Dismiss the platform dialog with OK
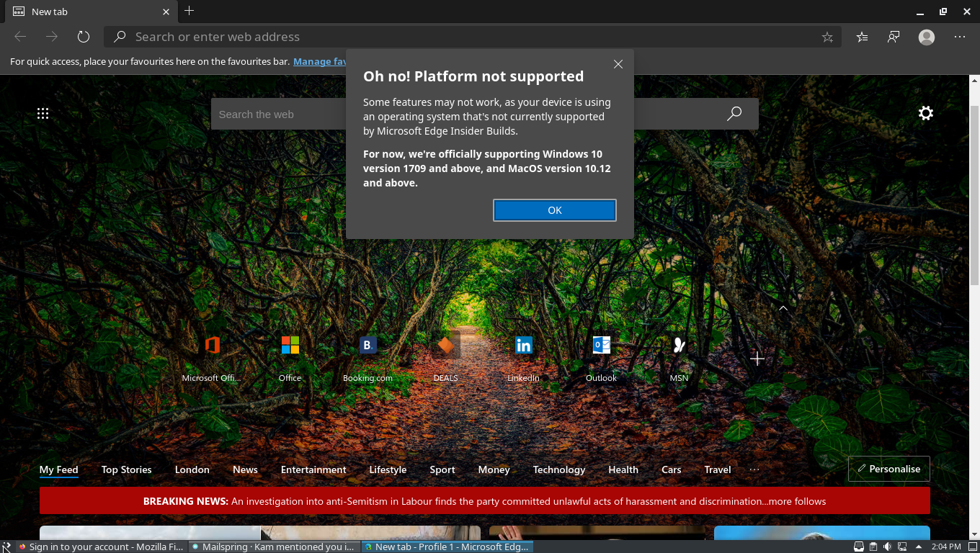This screenshot has width=980, height=553. pos(554,210)
